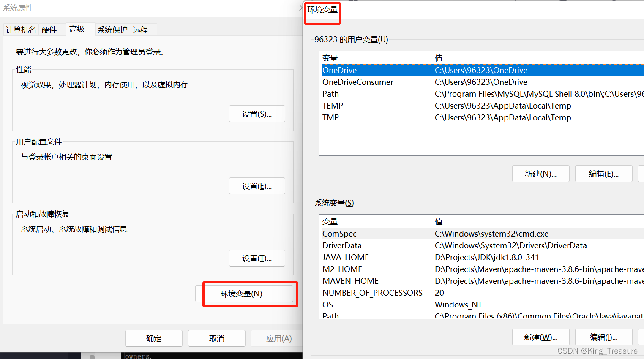
Task: Click 新建(W)... for system variables
Action: point(540,337)
